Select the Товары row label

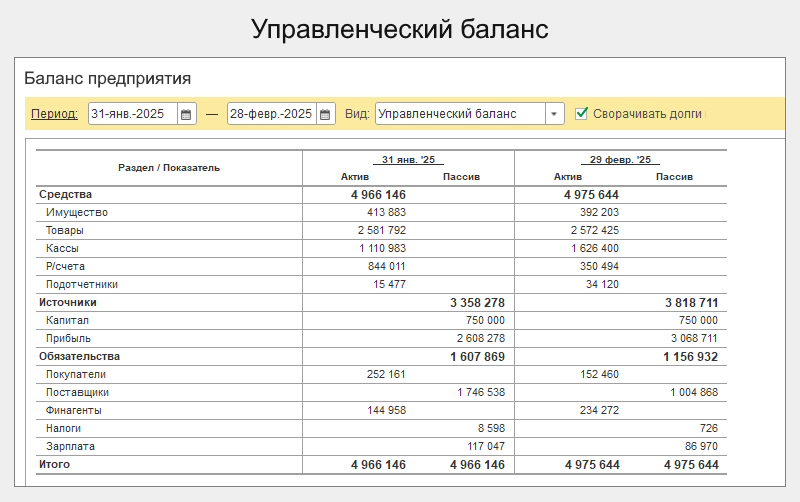tap(65, 230)
